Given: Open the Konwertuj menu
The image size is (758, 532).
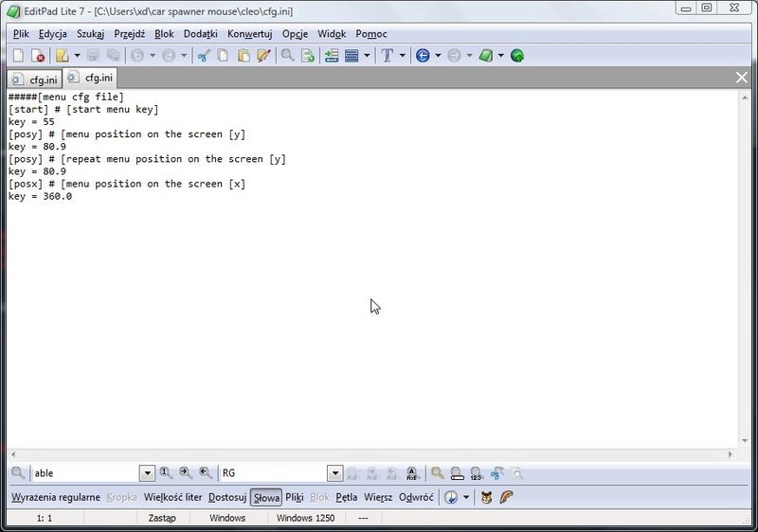Looking at the screenshot, I should point(250,34).
